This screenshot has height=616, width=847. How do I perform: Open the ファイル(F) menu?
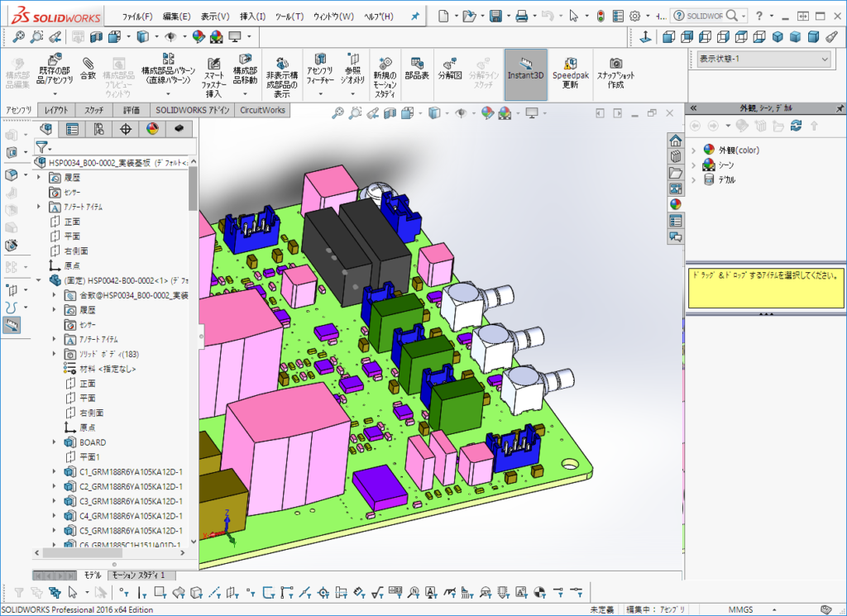137,17
